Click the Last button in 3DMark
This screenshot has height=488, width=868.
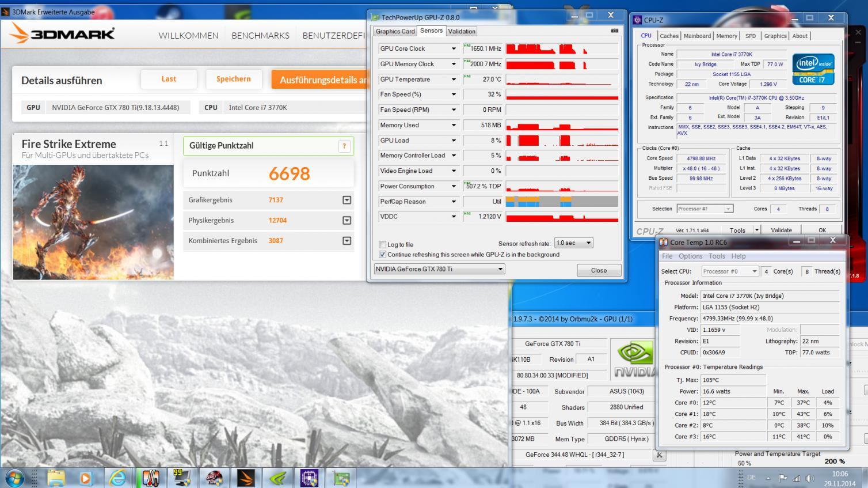tap(169, 79)
